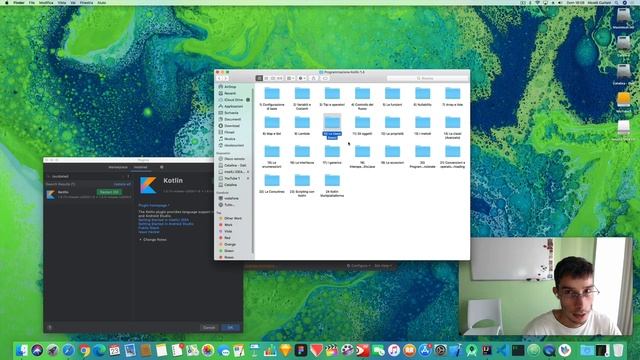Click Restart IDE button for Kotlin plugin
The height and width of the screenshot is (360, 640).
(x=109, y=192)
